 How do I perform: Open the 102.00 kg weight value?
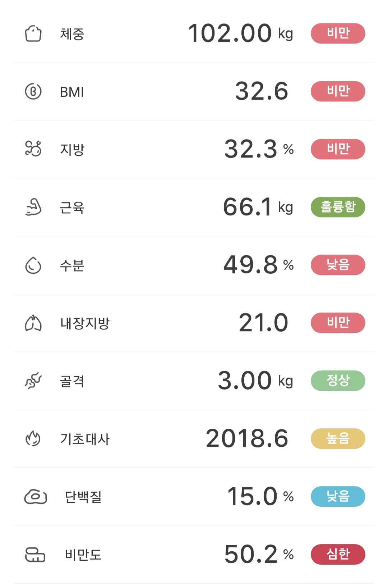241,33
